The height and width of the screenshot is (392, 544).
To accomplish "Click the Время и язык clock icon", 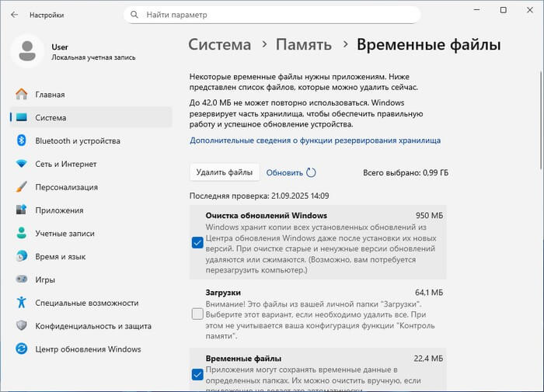I will [22, 256].
